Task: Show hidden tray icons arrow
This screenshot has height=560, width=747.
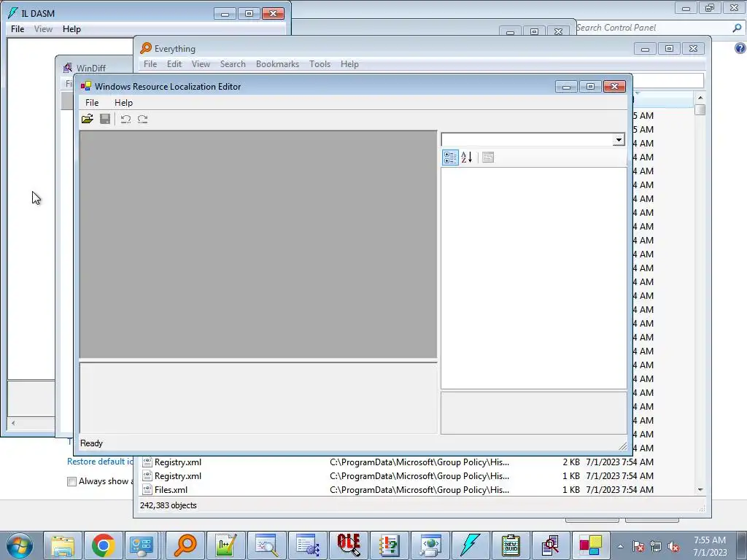Action: (620, 546)
